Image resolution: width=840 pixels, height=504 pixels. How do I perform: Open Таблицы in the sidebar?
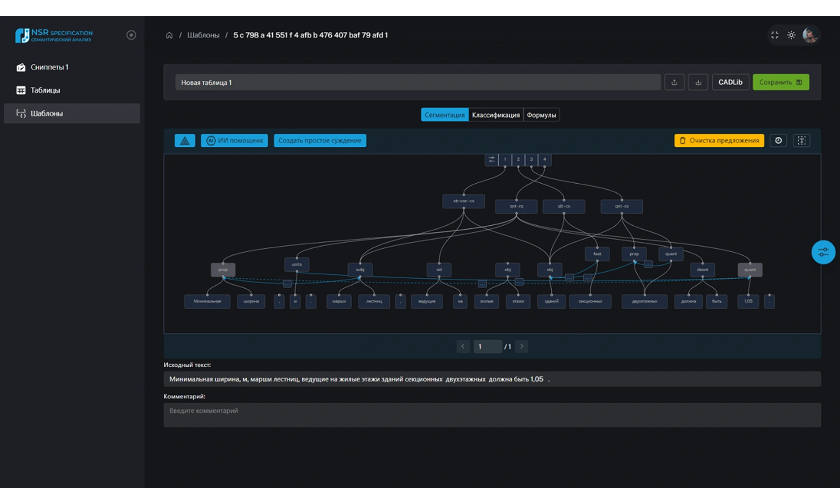click(x=45, y=90)
